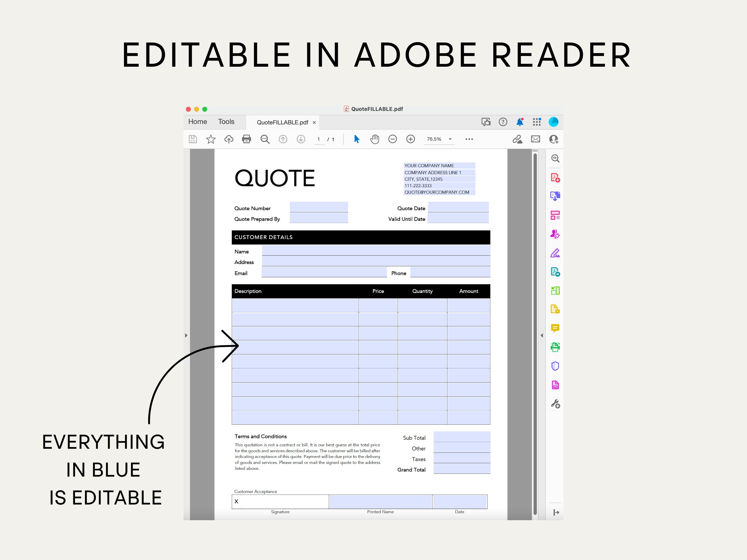Screen dimensions: 747x560
Task: Click the page number input field
Action: [x=319, y=139]
